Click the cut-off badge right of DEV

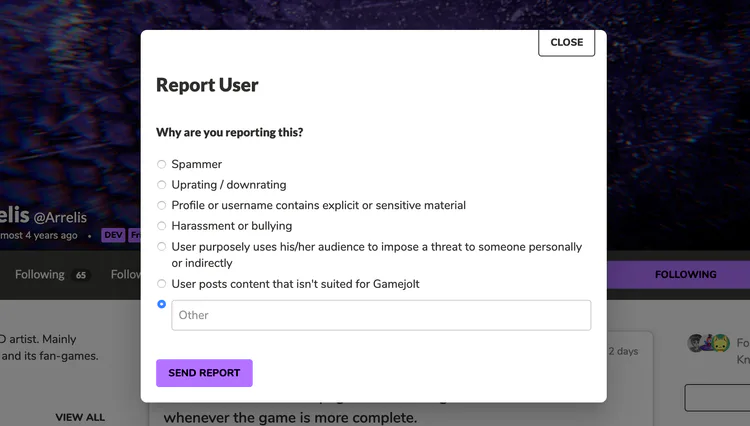tap(134, 236)
